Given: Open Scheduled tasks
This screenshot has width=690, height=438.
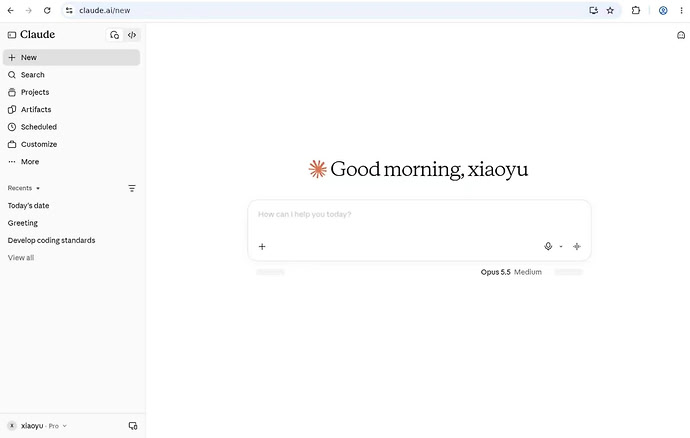Looking at the screenshot, I should 71,127.
